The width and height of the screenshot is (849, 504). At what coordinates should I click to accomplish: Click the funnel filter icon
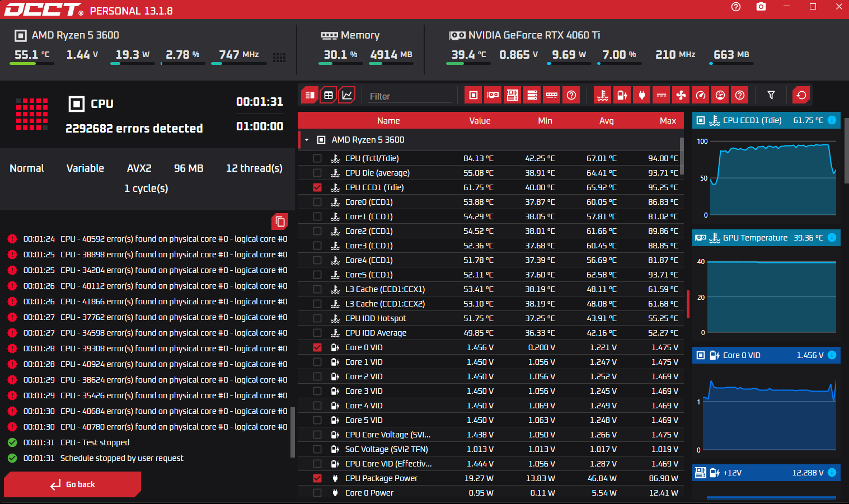(x=771, y=95)
